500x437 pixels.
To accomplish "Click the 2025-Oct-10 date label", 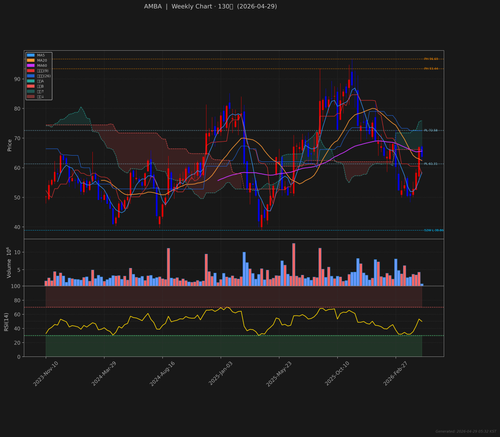I will coord(337,374).
